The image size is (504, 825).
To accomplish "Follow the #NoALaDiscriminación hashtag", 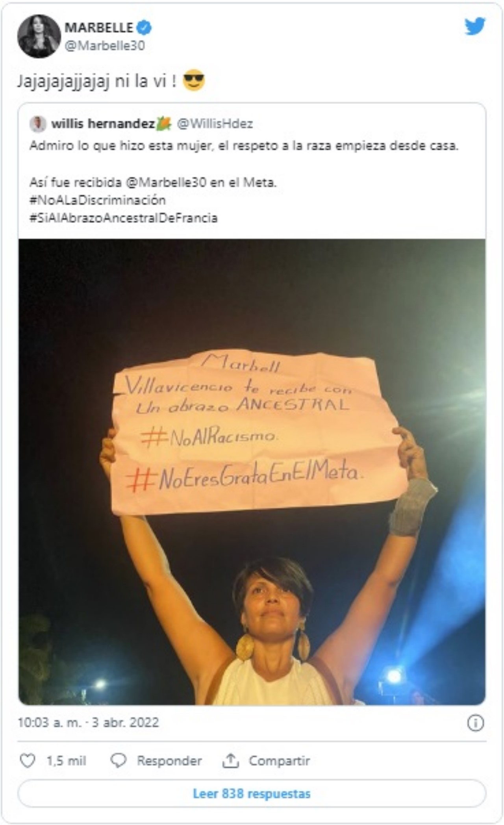I will [x=98, y=200].
